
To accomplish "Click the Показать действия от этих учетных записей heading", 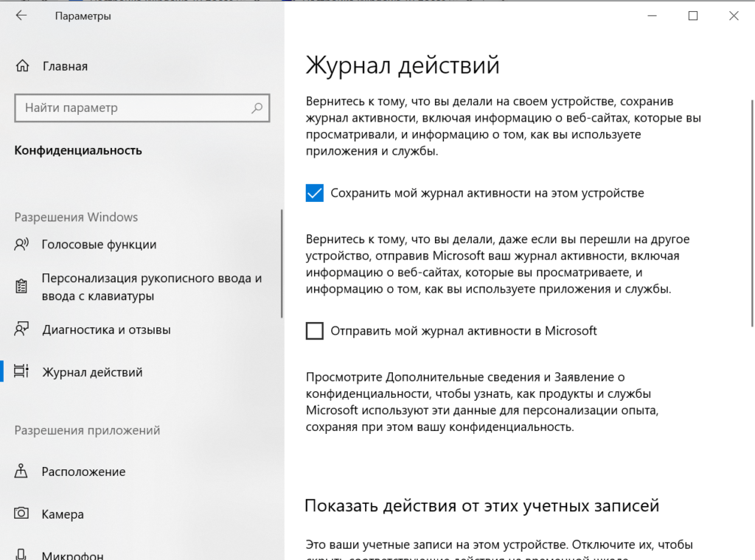I will pos(482,505).
